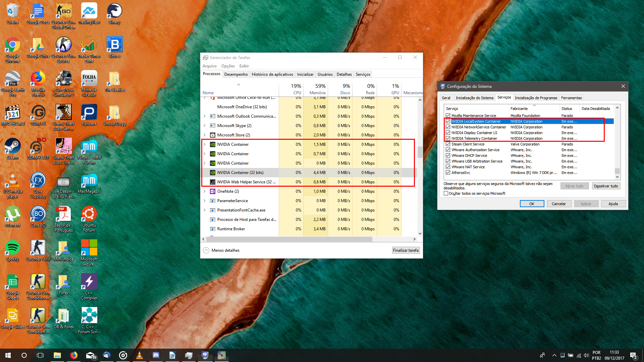This screenshot has width=644, height=362.
Task: Click Task Manager horizontal scrollbar thumb
Action: [x=289, y=239]
